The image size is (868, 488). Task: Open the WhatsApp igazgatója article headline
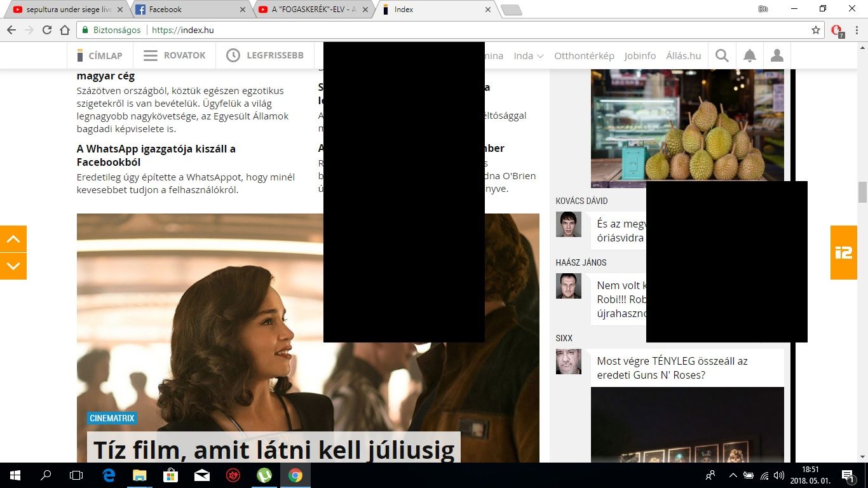pos(156,155)
